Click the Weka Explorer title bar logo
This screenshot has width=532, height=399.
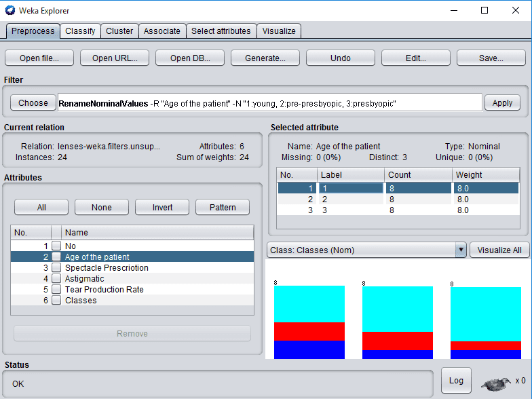pyautogui.click(x=9, y=10)
